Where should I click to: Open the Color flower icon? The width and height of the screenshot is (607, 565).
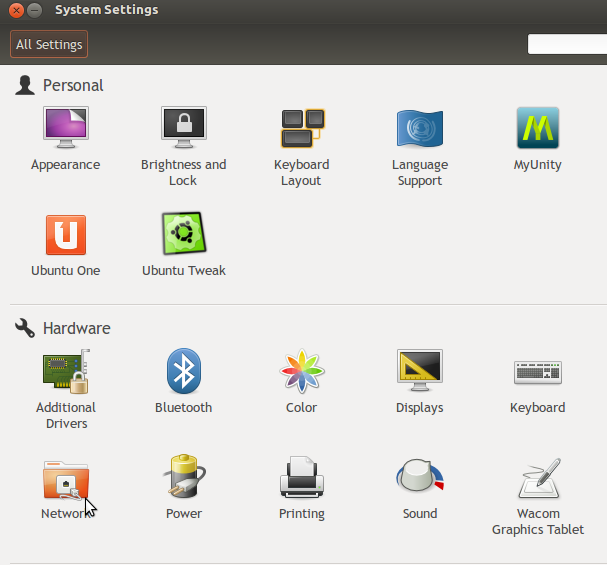pos(302,371)
